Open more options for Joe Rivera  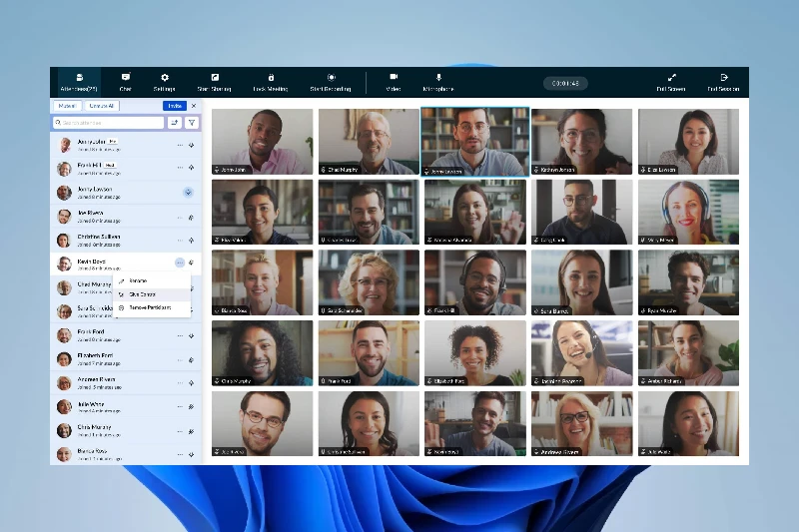point(180,218)
